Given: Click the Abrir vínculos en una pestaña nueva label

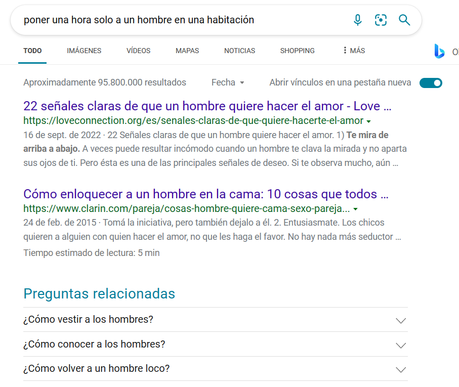Looking at the screenshot, I should [x=340, y=82].
